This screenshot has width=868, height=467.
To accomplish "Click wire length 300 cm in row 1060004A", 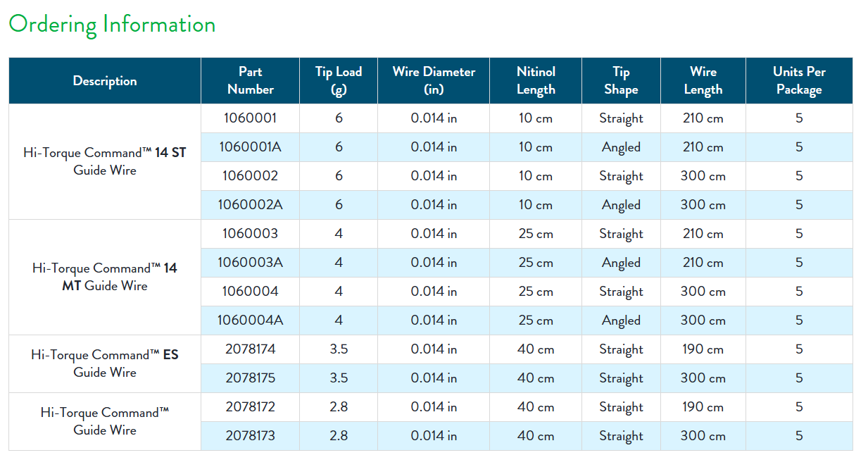I will coord(703,320).
